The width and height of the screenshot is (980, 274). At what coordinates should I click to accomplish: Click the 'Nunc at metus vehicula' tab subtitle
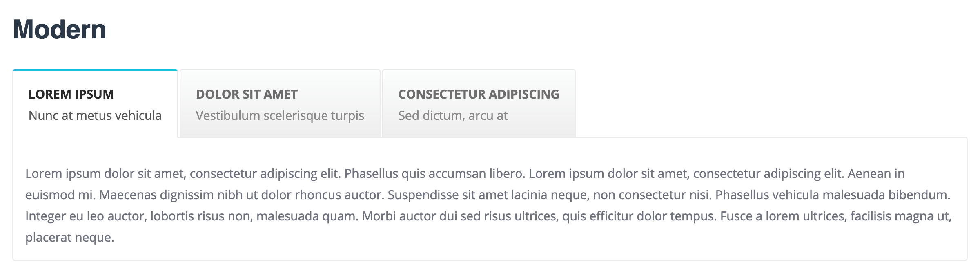point(95,116)
